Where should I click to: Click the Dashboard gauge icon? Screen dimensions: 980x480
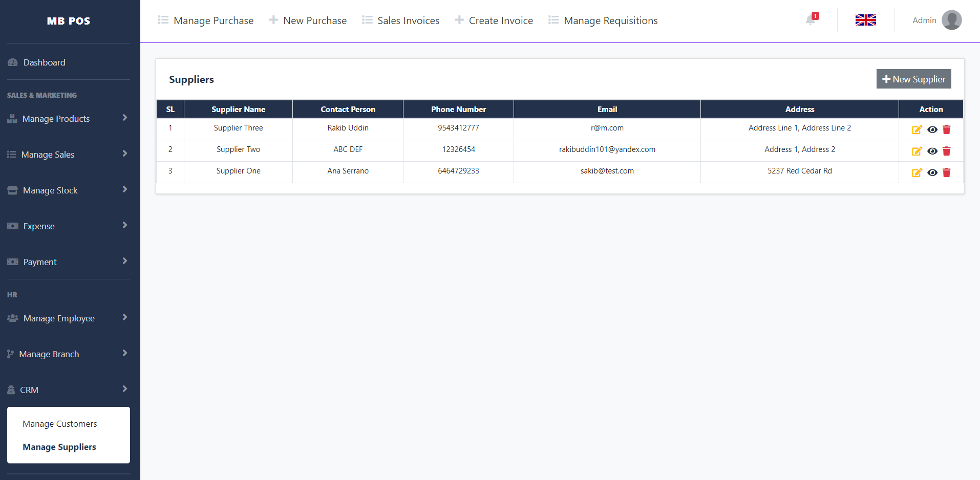[x=13, y=62]
